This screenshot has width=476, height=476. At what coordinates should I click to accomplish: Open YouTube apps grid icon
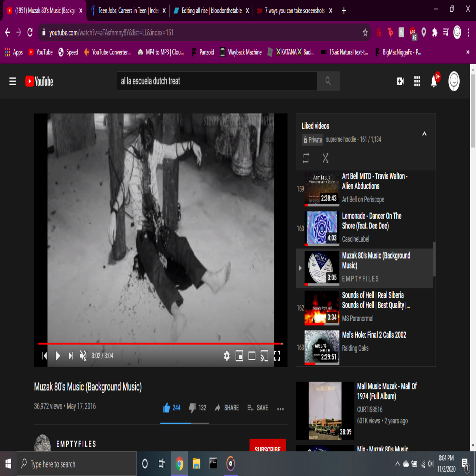tap(417, 82)
